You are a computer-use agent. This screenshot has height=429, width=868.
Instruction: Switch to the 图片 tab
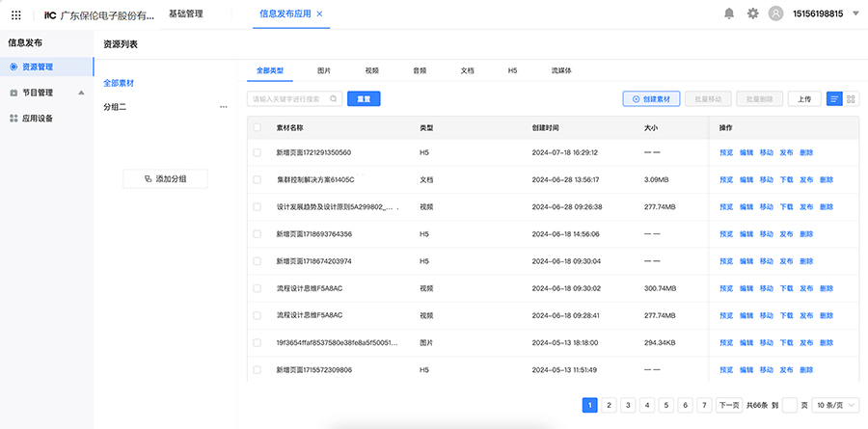324,70
